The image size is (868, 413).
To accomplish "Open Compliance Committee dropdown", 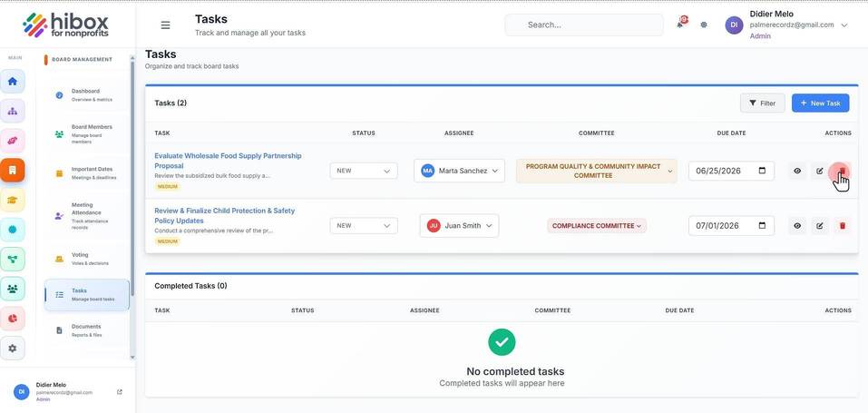I will click(597, 226).
